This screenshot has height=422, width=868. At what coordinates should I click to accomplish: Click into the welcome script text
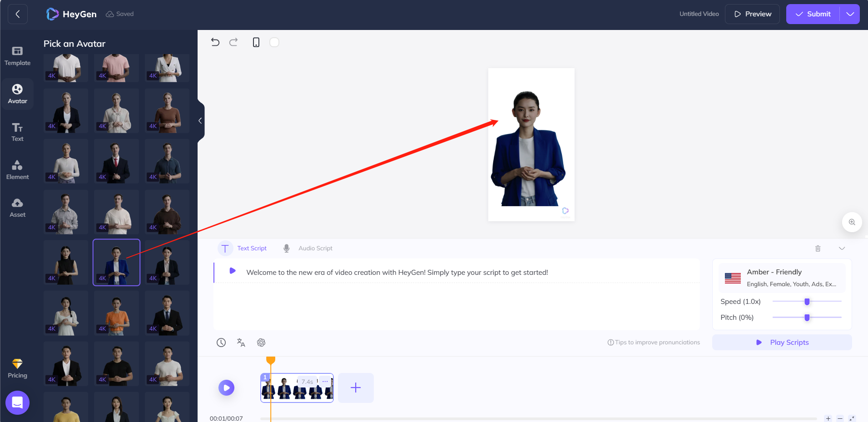(x=397, y=273)
